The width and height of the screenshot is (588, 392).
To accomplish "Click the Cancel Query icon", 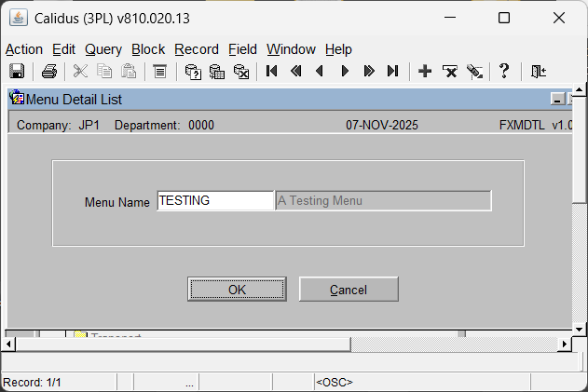I will coord(241,71).
